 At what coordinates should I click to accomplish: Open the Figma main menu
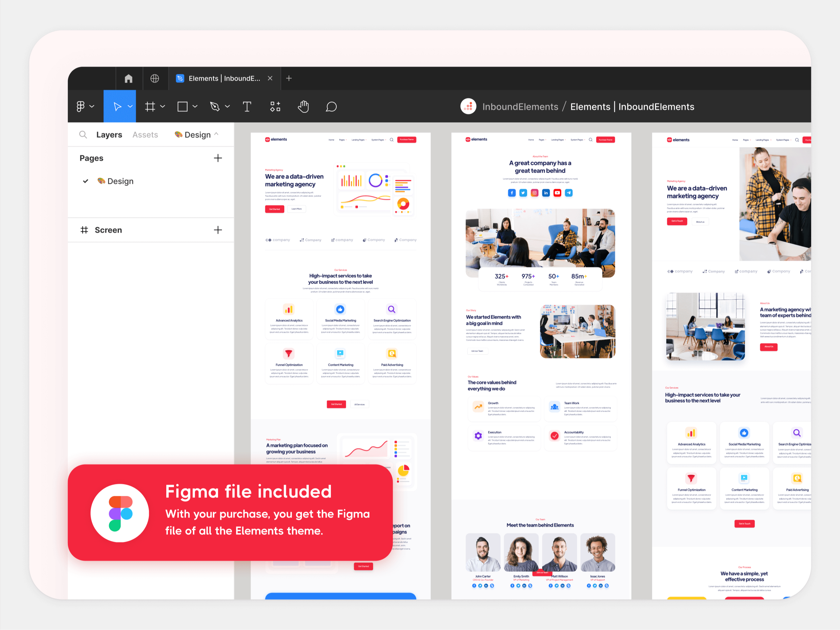(x=82, y=106)
